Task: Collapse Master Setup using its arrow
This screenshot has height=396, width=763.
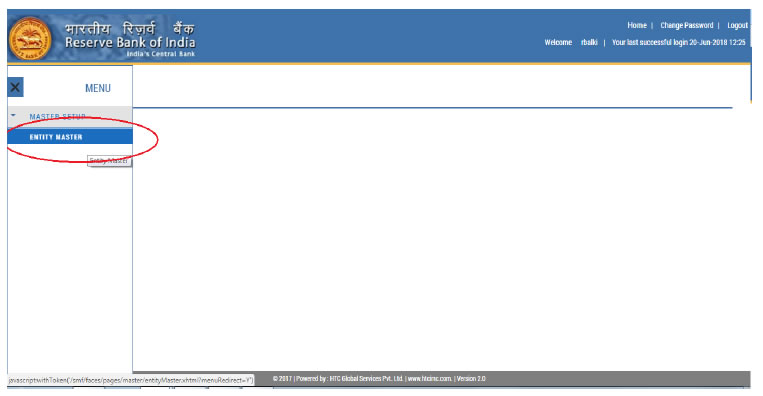Action: pos(14,116)
